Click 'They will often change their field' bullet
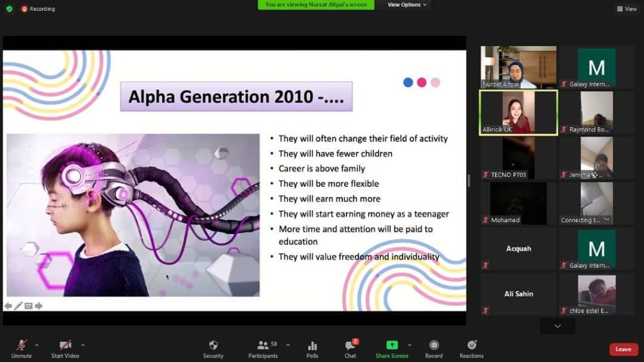The width and height of the screenshot is (644, 362). click(363, 139)
